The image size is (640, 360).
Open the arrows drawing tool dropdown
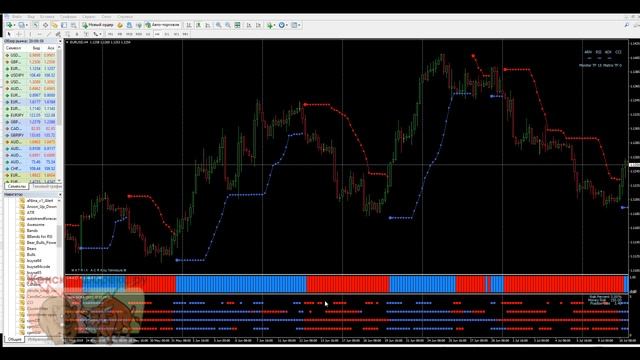click(x=97, y=34)
